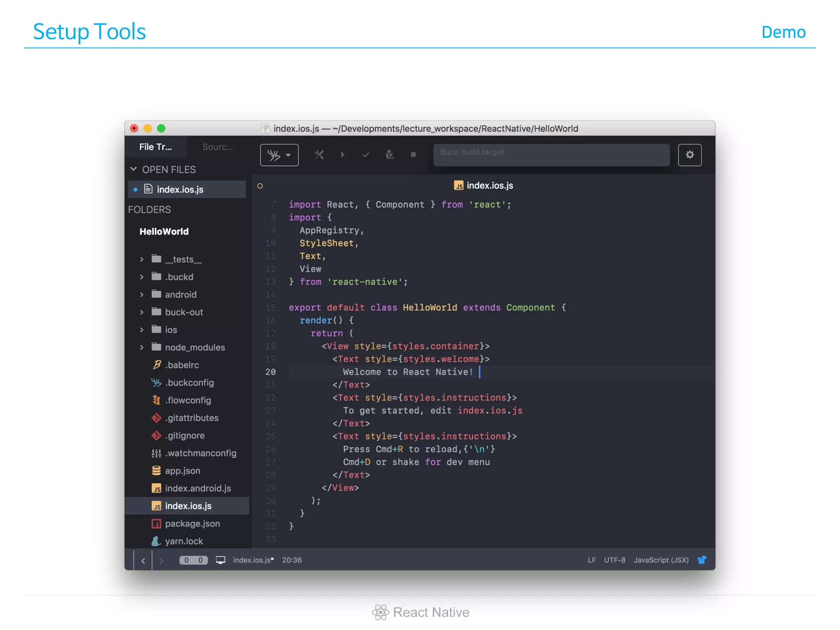Click the yarn.lock yarn icon
This screenshot has width=840, height=630.
(x=156, y=541)
